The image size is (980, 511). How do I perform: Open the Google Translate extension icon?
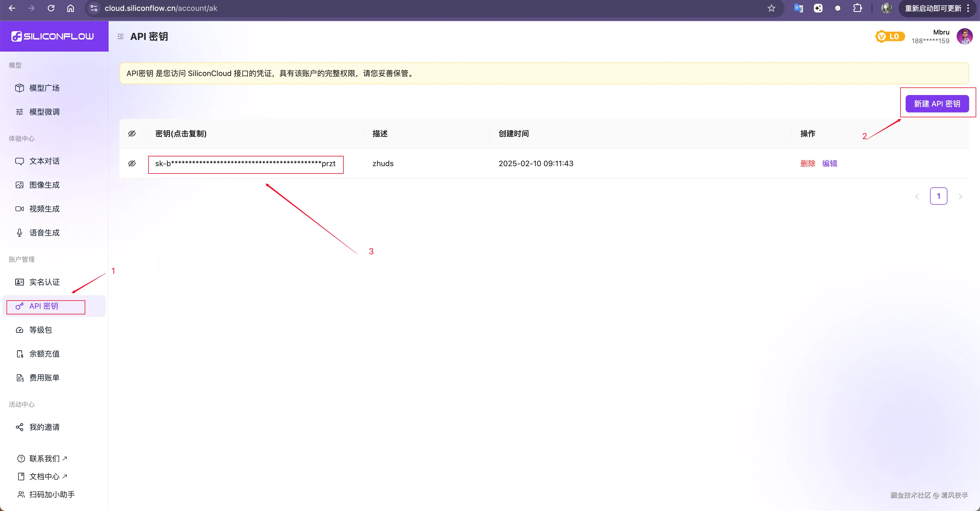pos(798,8)
